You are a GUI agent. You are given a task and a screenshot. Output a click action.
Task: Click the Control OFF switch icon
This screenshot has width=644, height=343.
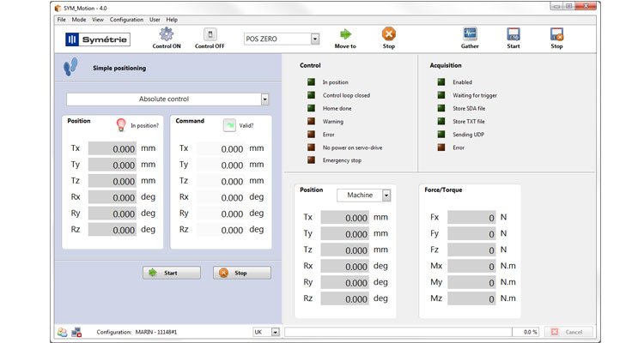(210, 34)
